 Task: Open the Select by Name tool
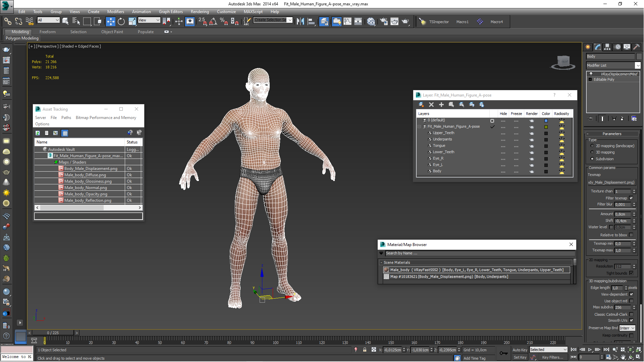point(76,21)
